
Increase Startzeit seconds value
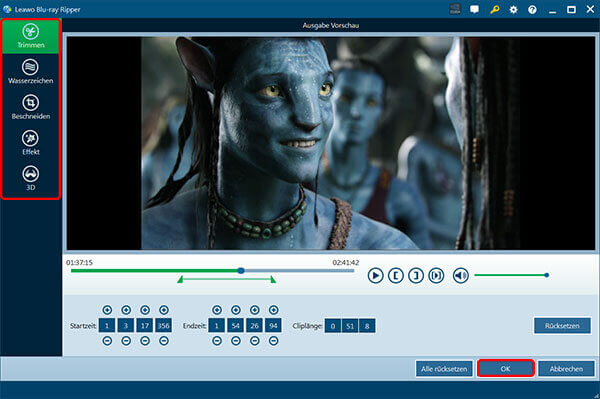[145, 310]
